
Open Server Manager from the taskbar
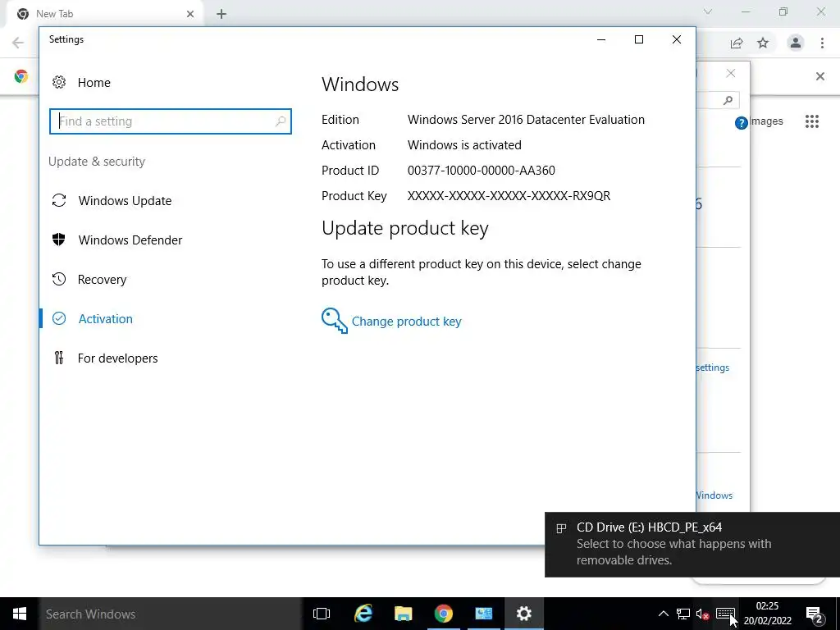484,614
